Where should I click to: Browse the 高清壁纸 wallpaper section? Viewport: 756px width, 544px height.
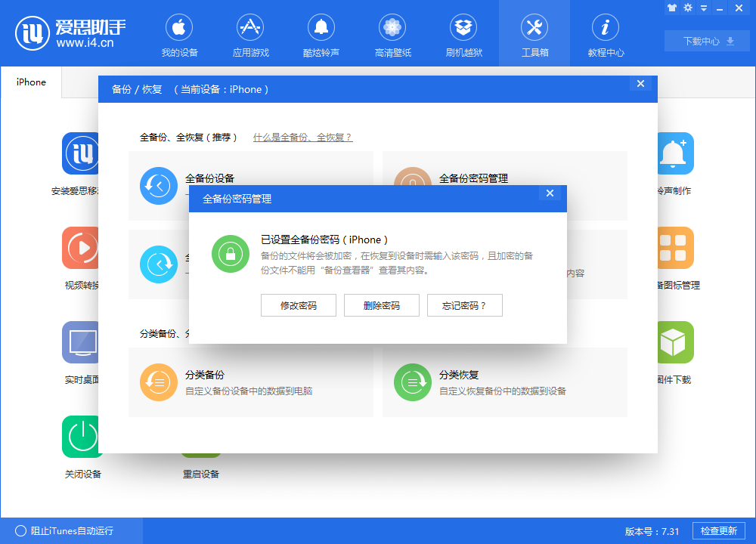point(392,34)
